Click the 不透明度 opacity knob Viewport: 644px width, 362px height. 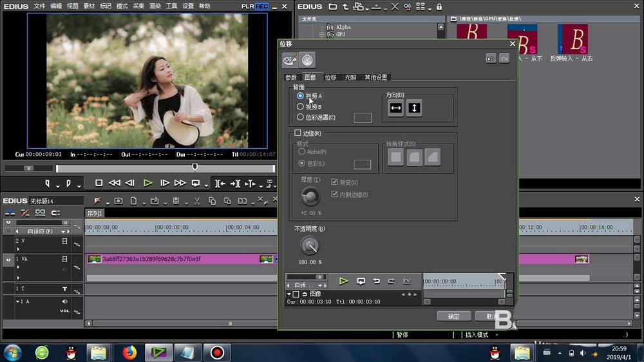tap(310, 246)
